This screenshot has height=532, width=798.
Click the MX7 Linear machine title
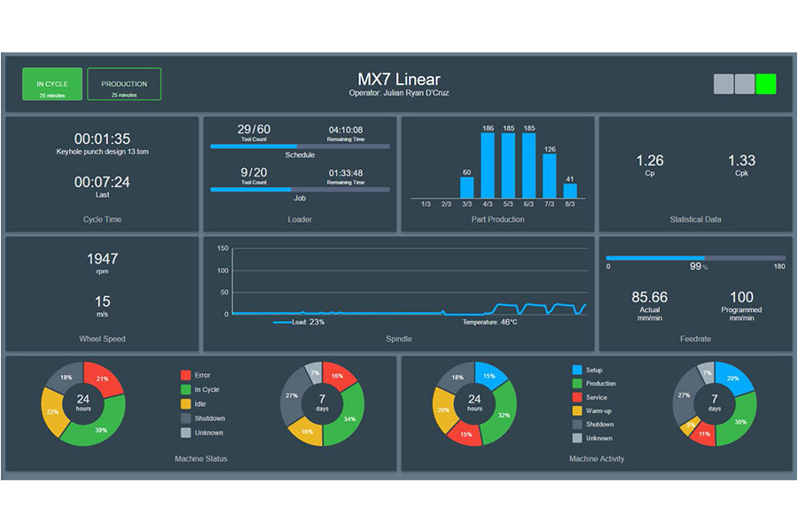click(x=399, y=79)
